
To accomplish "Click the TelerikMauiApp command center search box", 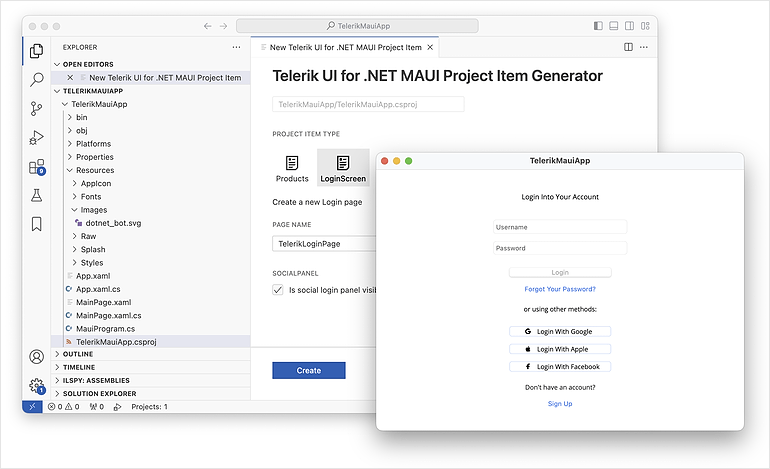I will coord(358,26).
